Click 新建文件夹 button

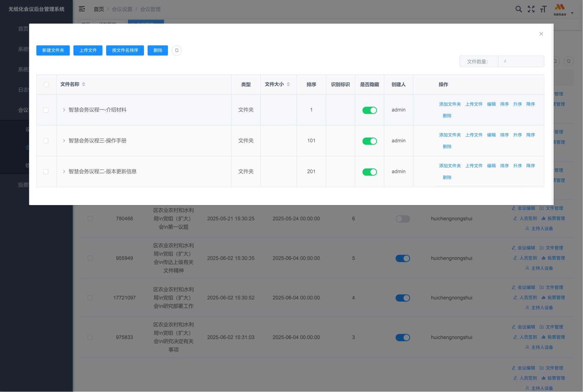[53, 50]
